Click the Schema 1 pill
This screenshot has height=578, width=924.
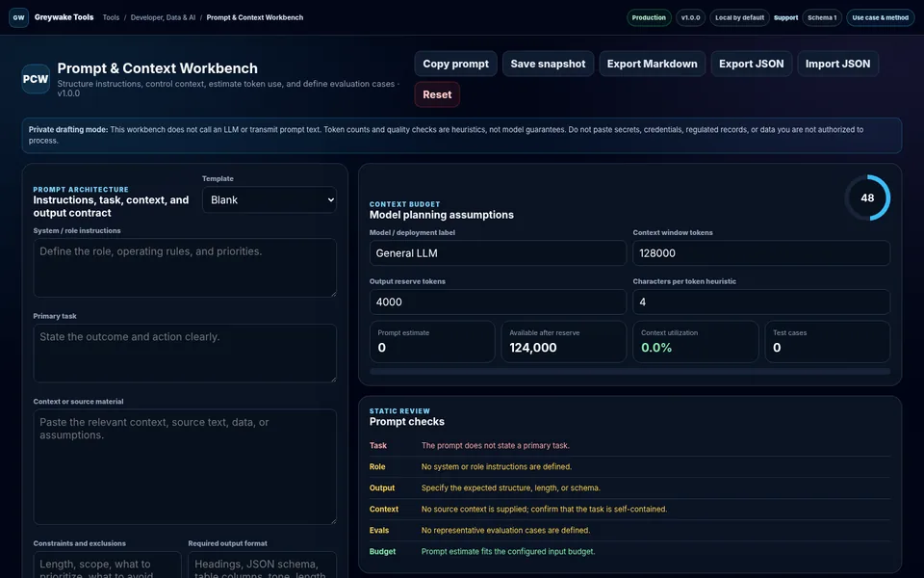[x=822, y=17]
